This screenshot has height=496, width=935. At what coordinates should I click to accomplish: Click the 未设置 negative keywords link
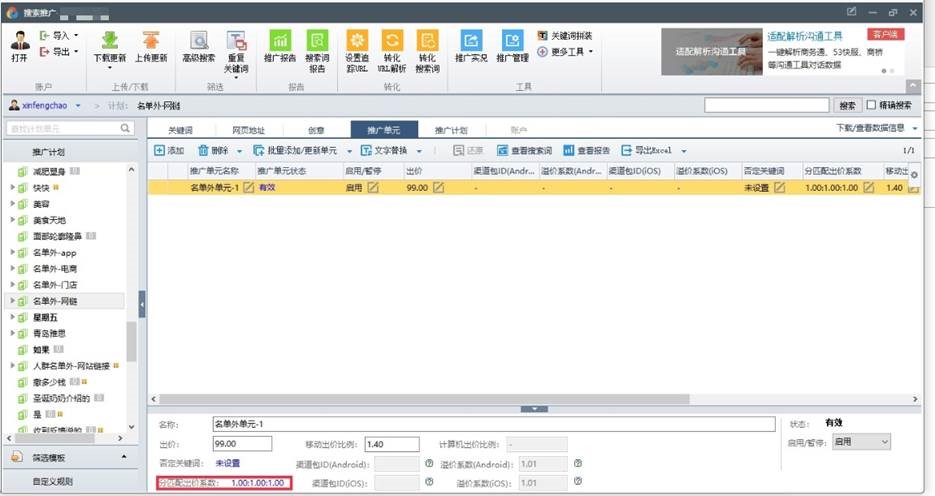tap(228, 463)
